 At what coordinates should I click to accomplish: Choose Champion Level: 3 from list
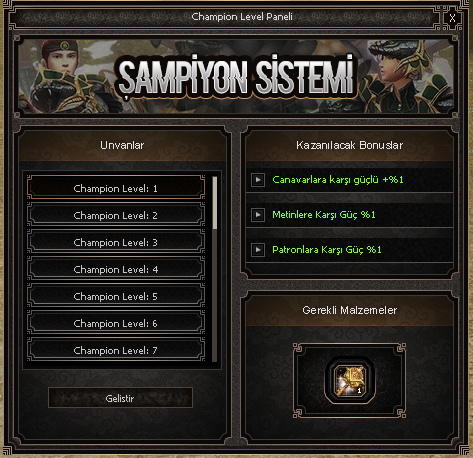[x=116, y=242]
